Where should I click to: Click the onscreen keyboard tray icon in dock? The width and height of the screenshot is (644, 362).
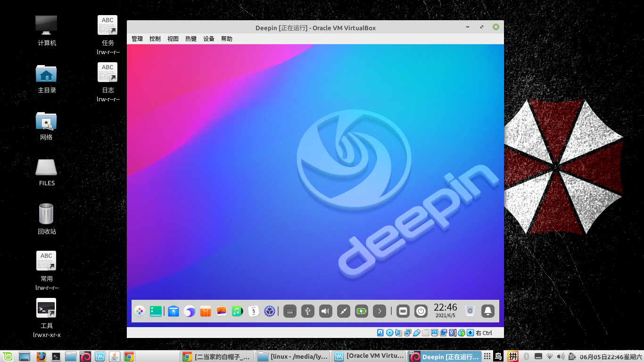290,311
